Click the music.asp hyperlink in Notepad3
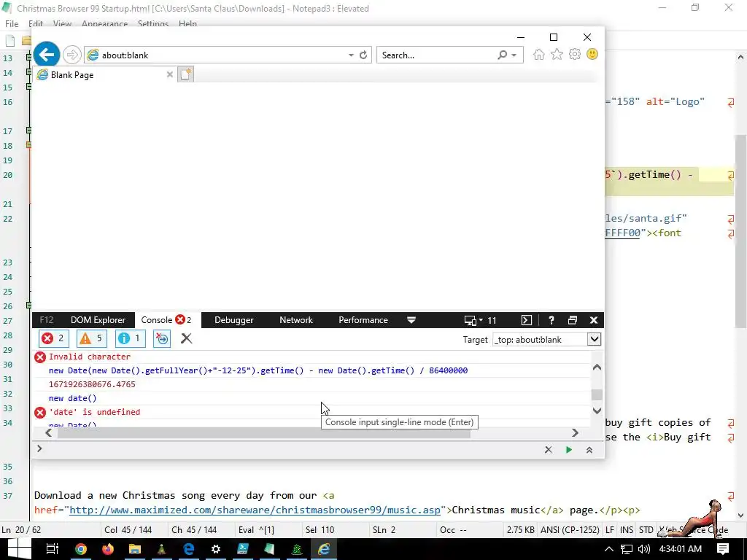 (x=255, y=510)
